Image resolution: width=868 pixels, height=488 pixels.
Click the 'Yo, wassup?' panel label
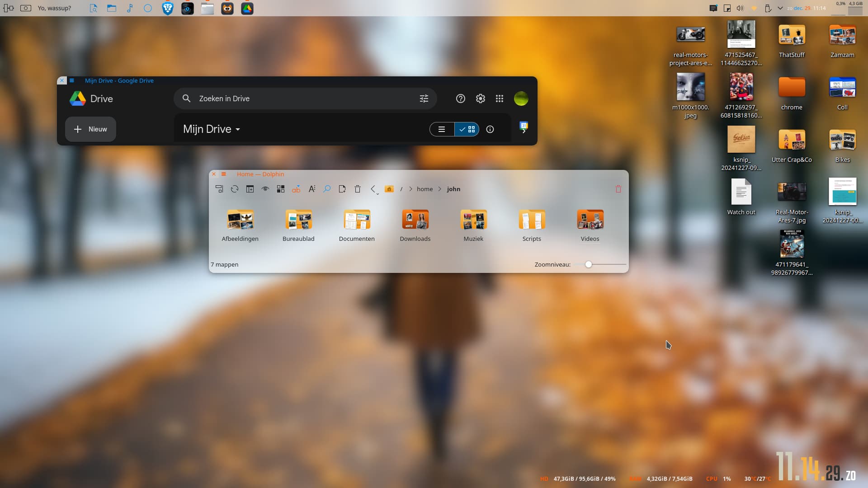click(54, 8)
